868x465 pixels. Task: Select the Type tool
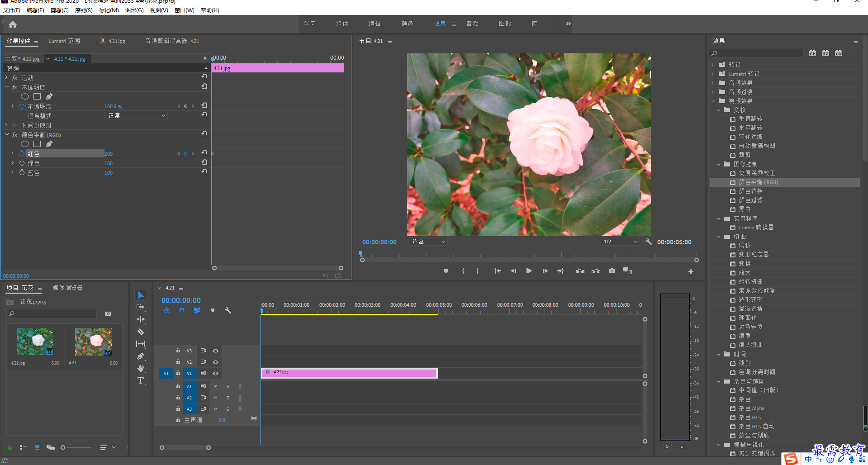141,380
